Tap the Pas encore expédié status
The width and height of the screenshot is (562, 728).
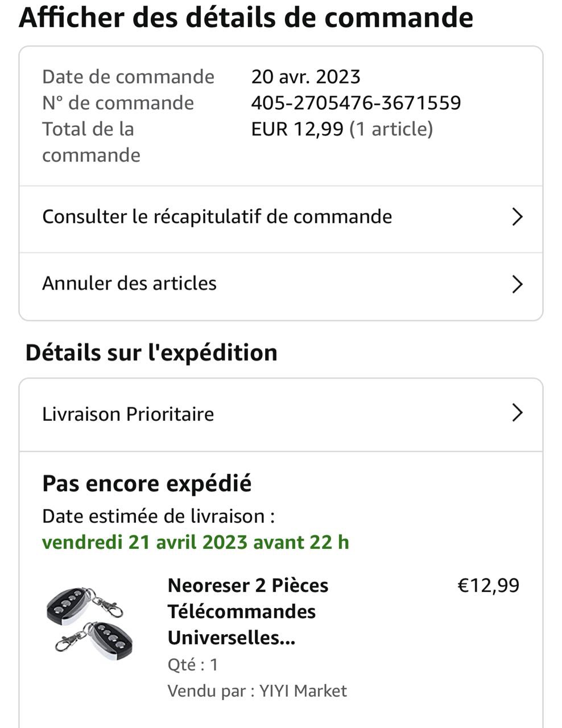coord(147,483)
